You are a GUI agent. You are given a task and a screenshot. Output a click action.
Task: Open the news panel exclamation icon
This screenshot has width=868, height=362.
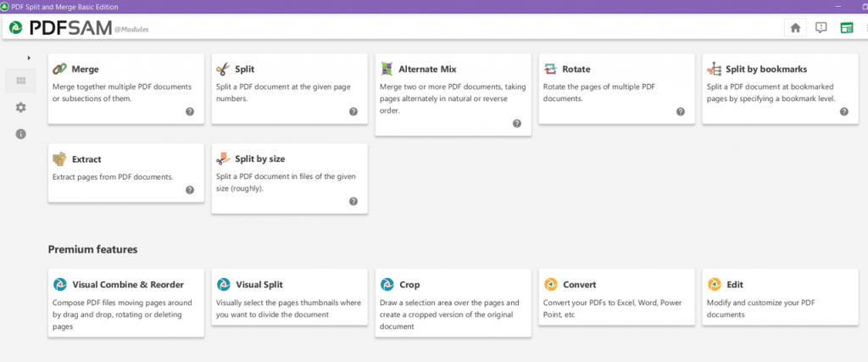click(x=821, y=28)
